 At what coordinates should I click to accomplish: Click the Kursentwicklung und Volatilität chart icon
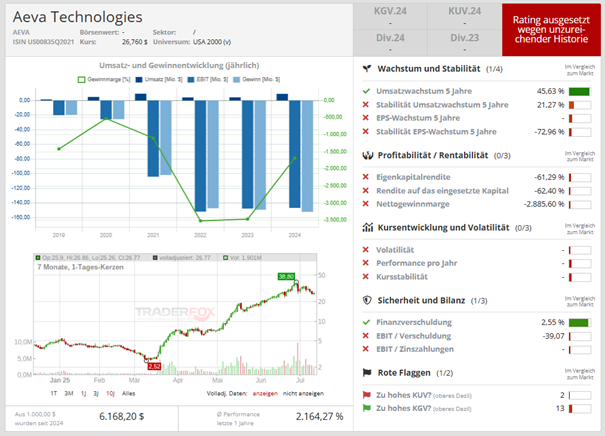[x=368, y=227]
